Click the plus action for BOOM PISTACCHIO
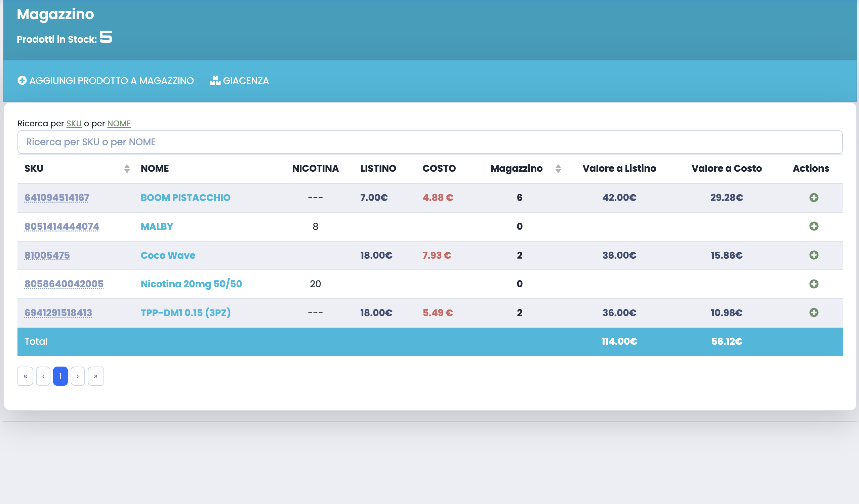This screenshot has height=504, width=859. (x=814, y=198)
